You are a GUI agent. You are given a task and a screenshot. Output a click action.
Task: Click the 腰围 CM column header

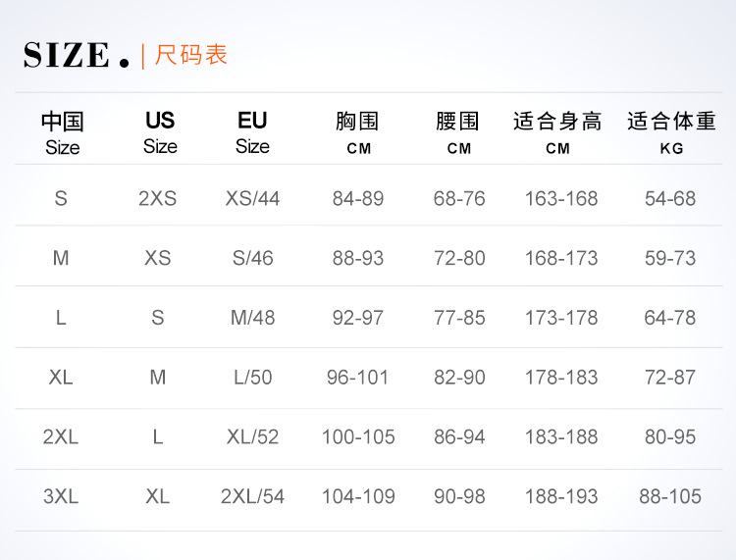click(458, 133)
